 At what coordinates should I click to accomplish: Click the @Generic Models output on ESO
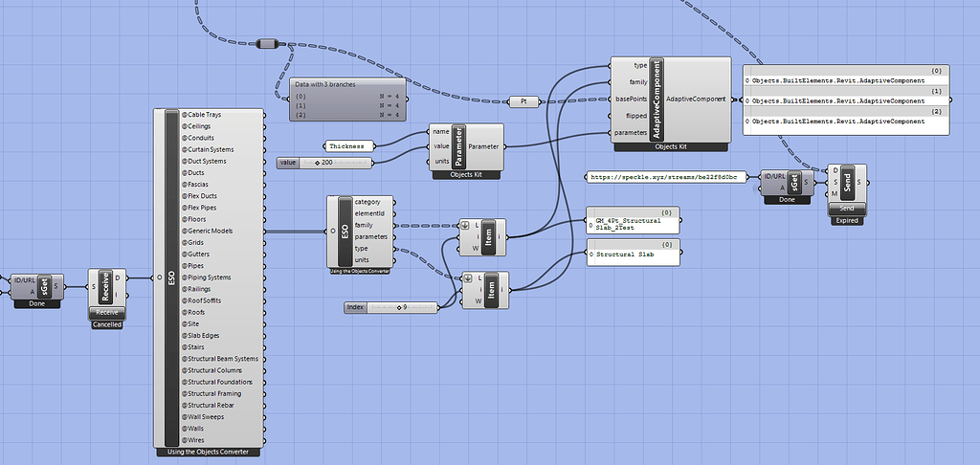coord(207,231)
